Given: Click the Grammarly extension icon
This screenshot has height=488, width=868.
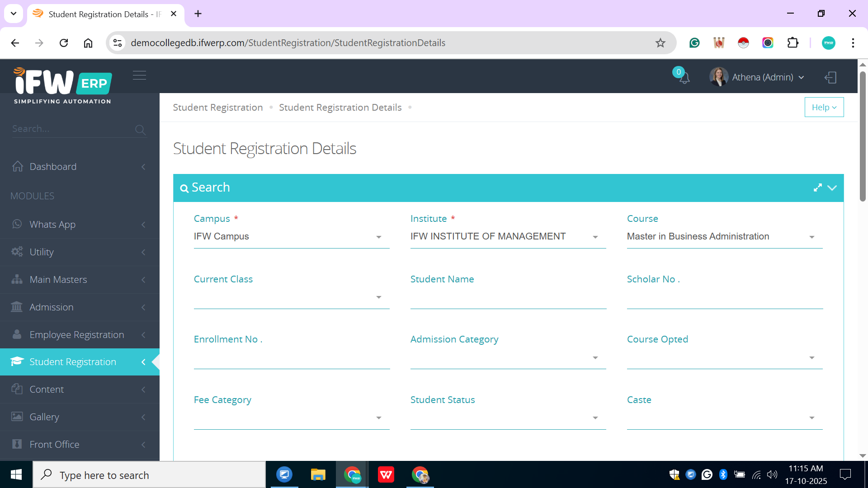Looking at the screenshot, I should tap(694, 43).
